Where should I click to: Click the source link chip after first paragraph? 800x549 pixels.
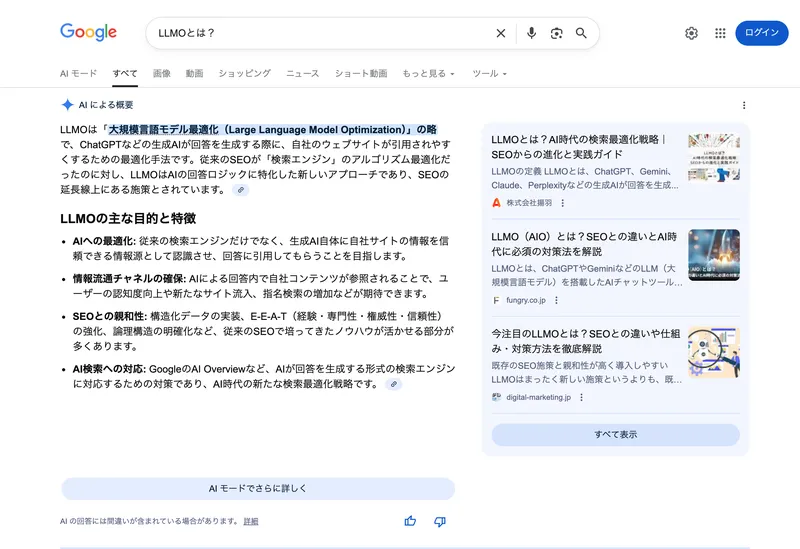[241, 190]
